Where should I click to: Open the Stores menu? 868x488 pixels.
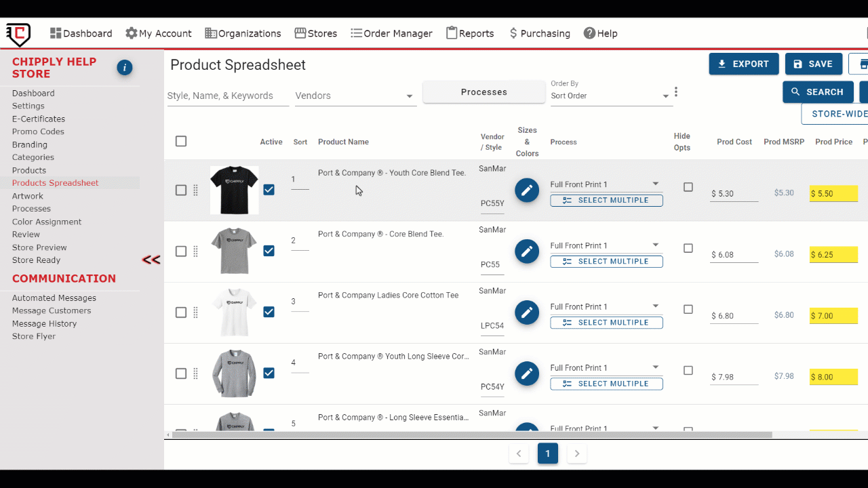pos(315,33)
